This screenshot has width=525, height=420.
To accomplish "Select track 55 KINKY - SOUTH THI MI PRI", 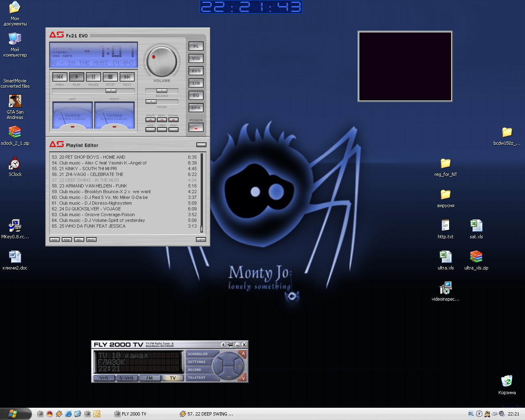I will pos(124,169).
